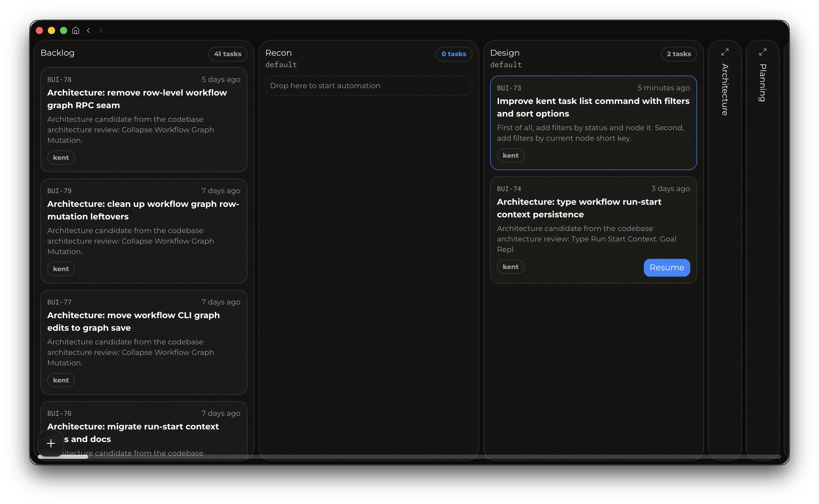This screenshot has width=819, height=504.
Task: Click the Backlog column header
Action: click(57, 53)
